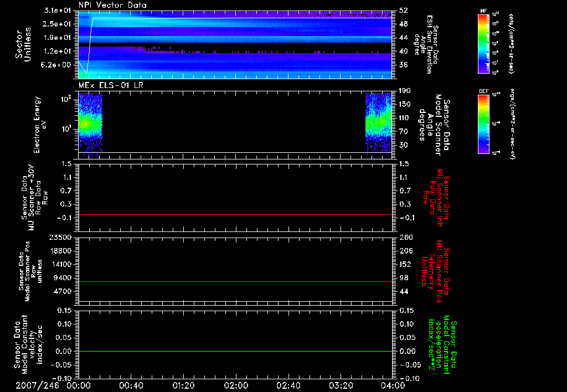Click the "48" sun elevation tick value
The image size is (567, 392).
(x=404, y=24)
